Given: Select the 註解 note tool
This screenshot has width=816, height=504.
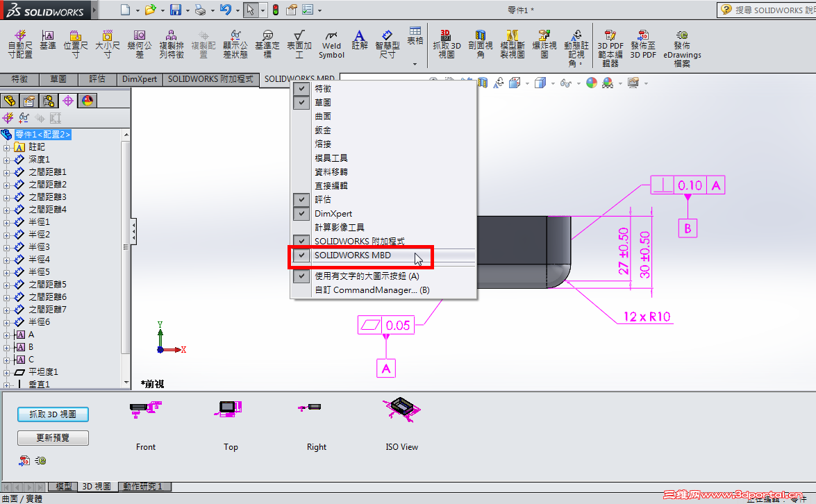Looking at the screenshot, I should (359, 40).
